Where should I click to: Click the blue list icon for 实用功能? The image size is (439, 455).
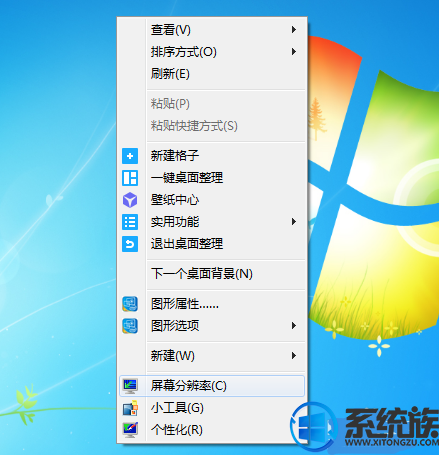(x=130, y=222)
